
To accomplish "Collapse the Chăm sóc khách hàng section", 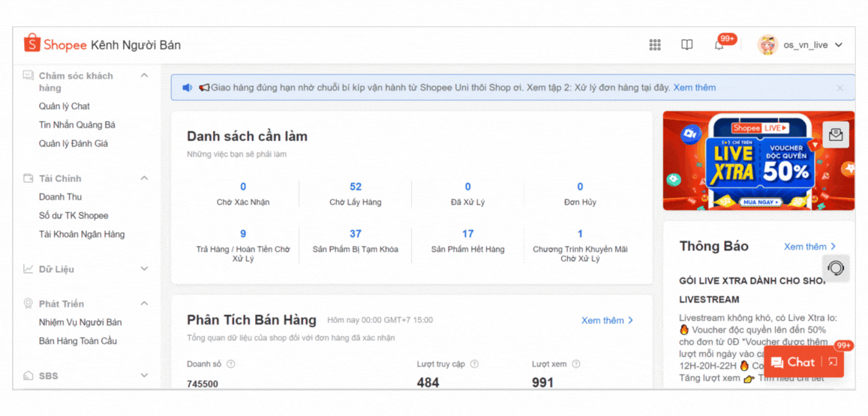I will [144, 76].
